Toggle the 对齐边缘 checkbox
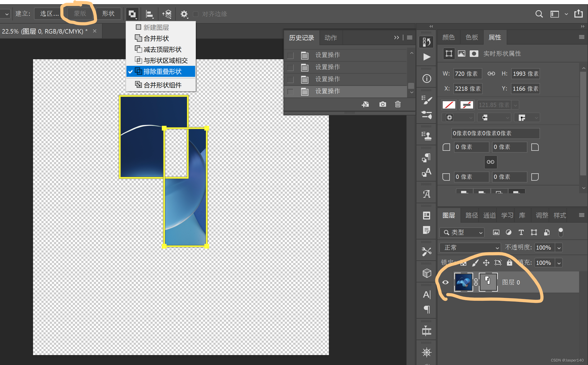588x365 pixels. click(x=196, y=14)
